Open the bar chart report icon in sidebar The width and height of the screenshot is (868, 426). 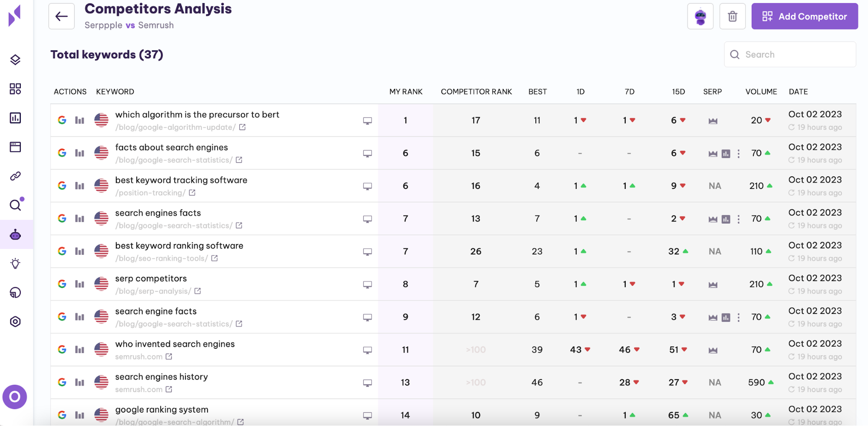[x=15, y=118]
